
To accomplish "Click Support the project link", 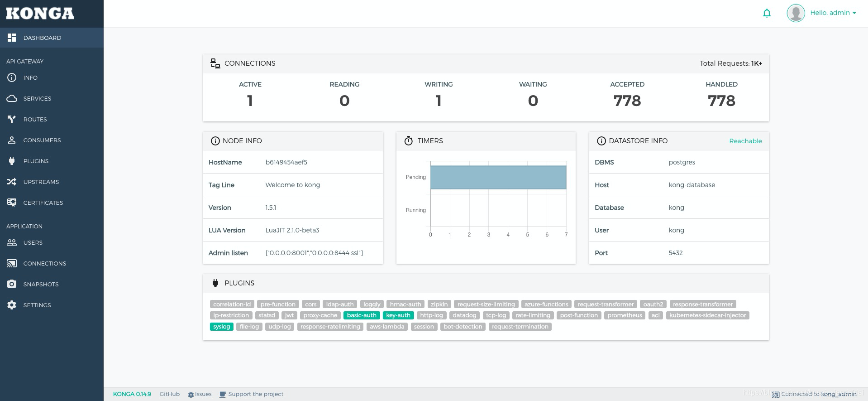I will click(251, 394).
